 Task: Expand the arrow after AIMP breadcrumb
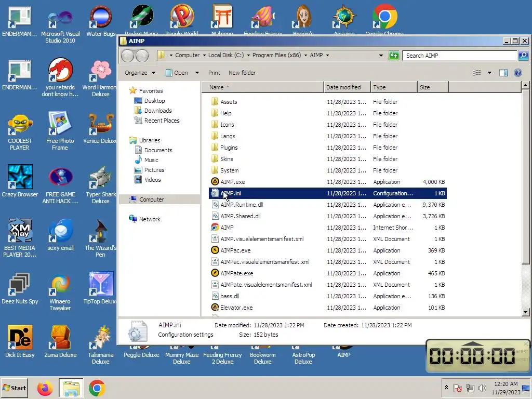(x=327, y=55)
